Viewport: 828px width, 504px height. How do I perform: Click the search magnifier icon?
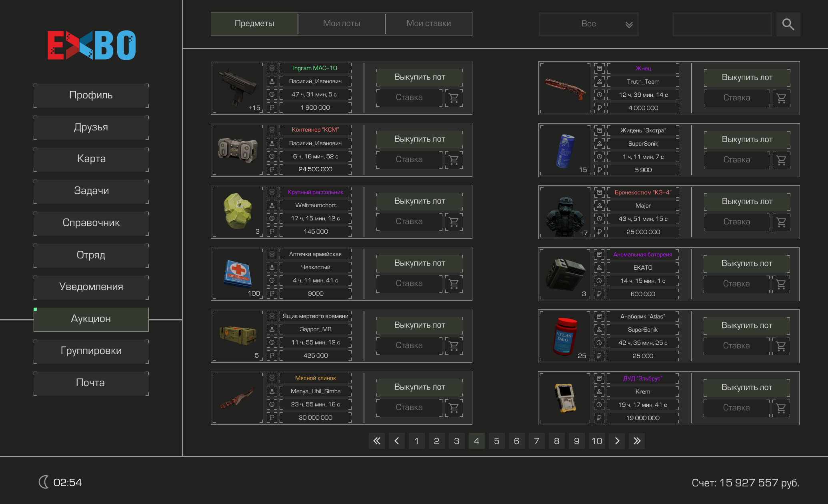pyautogui.click(x=788, y=24)
